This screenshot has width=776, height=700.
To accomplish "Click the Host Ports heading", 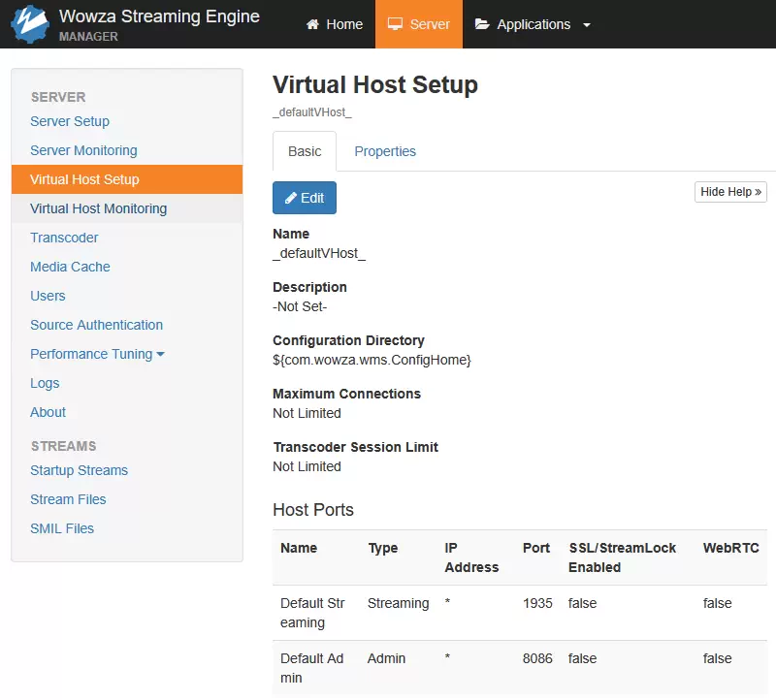I will pyautogui.click(x=313, y=510).
